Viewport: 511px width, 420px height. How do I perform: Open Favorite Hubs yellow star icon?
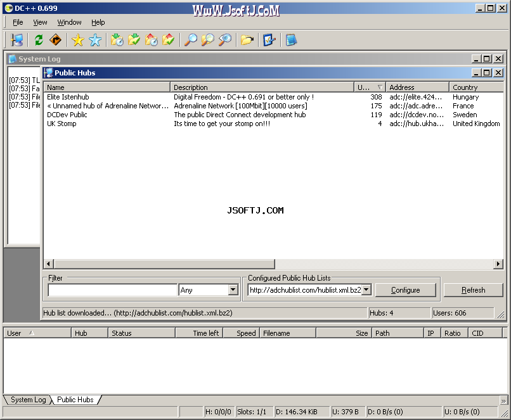point(78,40)
